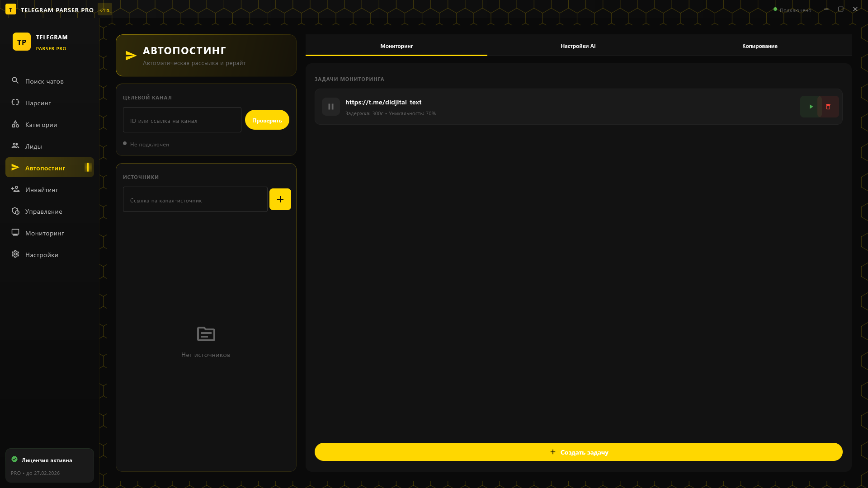Open the Управление sidebar section
Viewport: 868px width, 488px height.
[x=43, y=211]
